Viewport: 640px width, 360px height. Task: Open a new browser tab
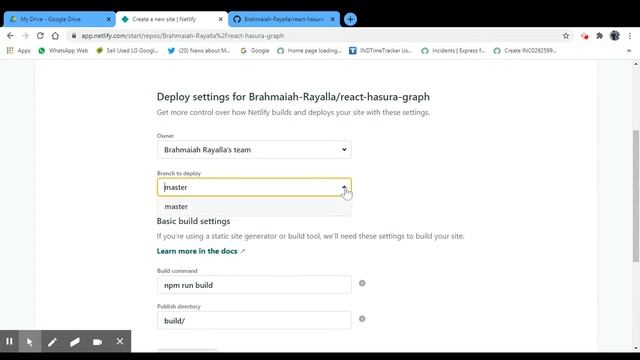click(350, 19)
